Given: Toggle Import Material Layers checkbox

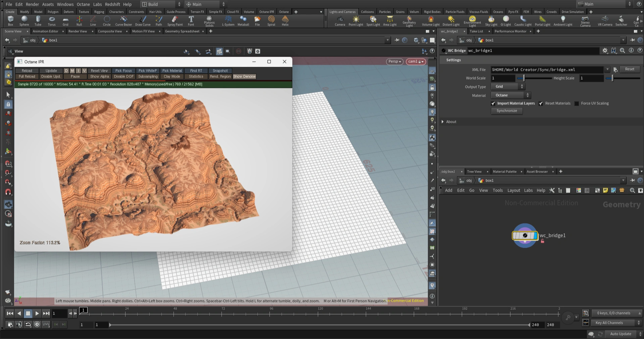Looking at the screenshot, I should [x=493, y=103].
